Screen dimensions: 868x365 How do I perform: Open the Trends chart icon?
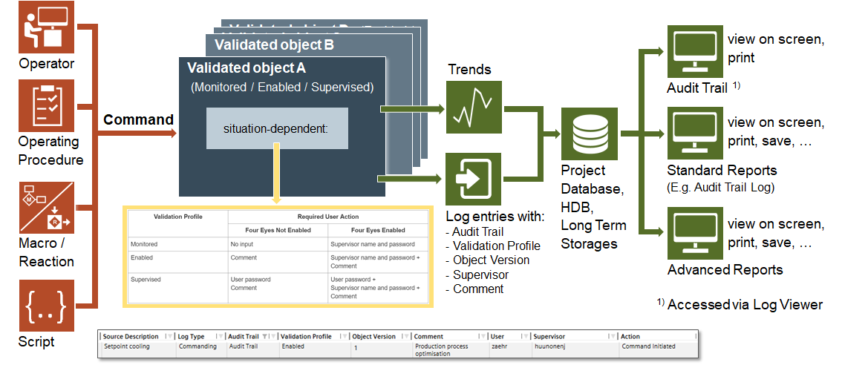473,107
